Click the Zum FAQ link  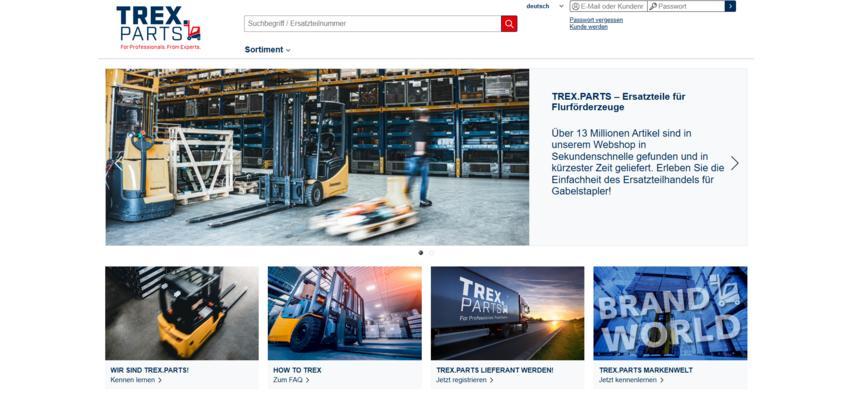click(291, 380)
